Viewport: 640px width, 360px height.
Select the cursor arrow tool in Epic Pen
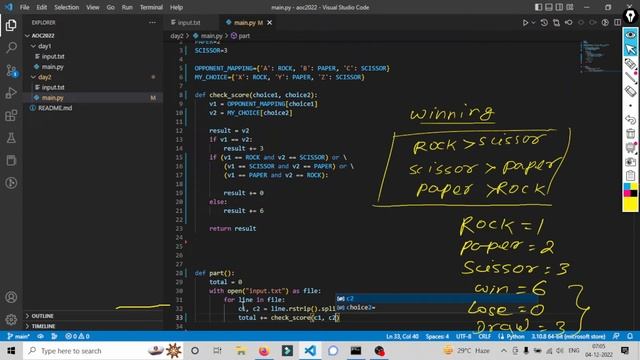pos(631,49)
